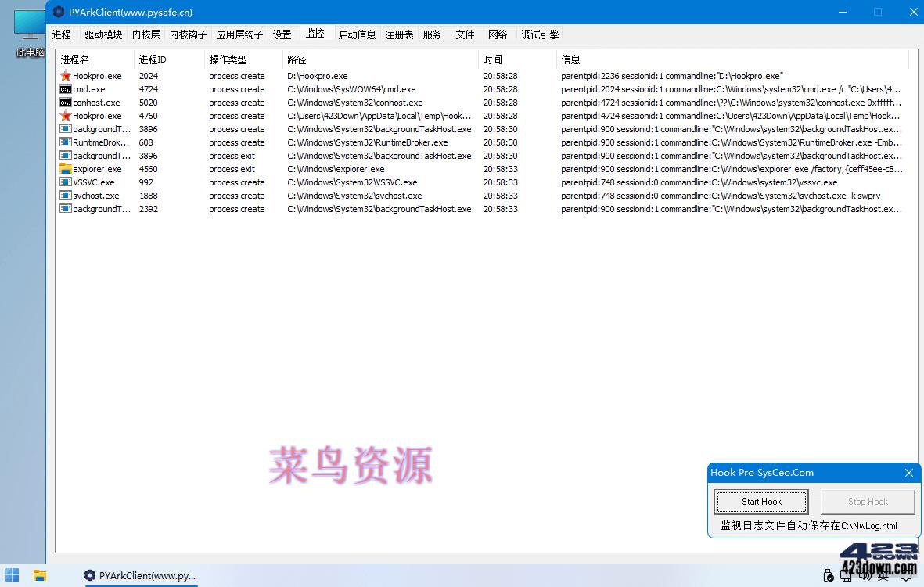Click the explorer.exe process icon
This screenshot has width=924, height=587.
(x=66, y=169)
